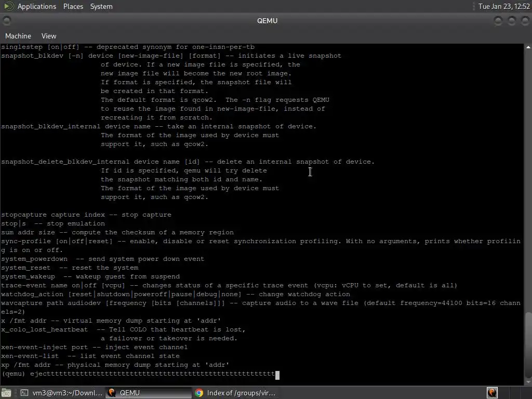Click the QEMU taskbar button
Screen dimensions: 532x399
click(x=148, y=393)
